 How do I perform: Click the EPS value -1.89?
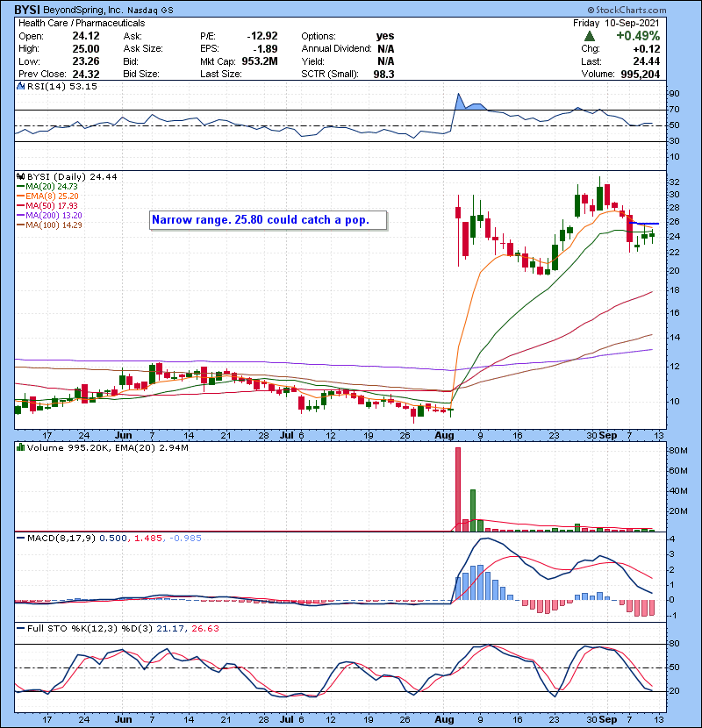tap(265, 49)
